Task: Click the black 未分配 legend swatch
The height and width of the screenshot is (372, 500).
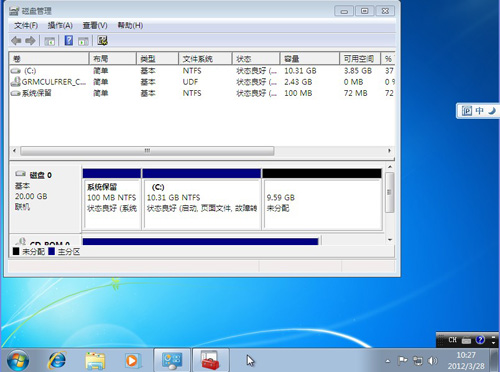Action: pos(16,251)
